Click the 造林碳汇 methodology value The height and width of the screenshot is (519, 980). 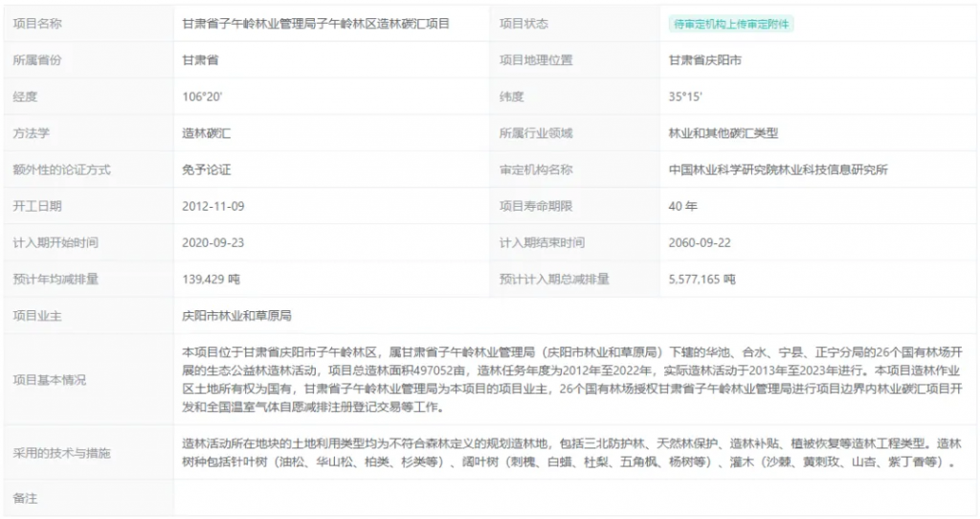tap(207, 134)
